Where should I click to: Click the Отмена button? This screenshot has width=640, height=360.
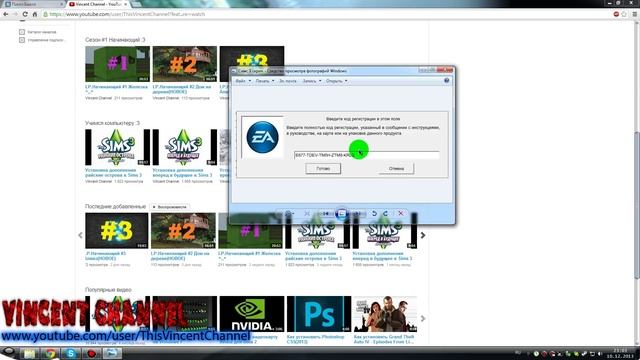[x=396, y=169]
